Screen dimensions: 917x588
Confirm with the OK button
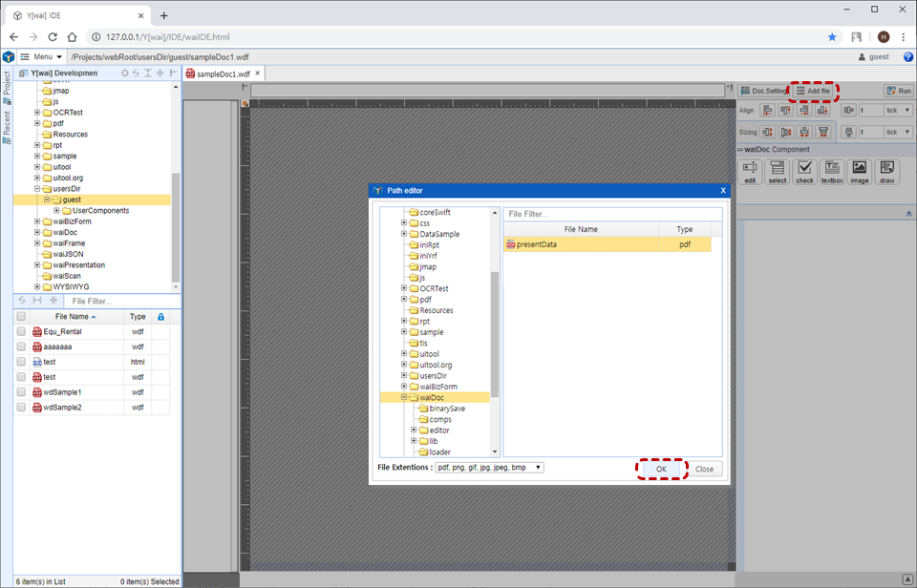(x=661, y=469)
